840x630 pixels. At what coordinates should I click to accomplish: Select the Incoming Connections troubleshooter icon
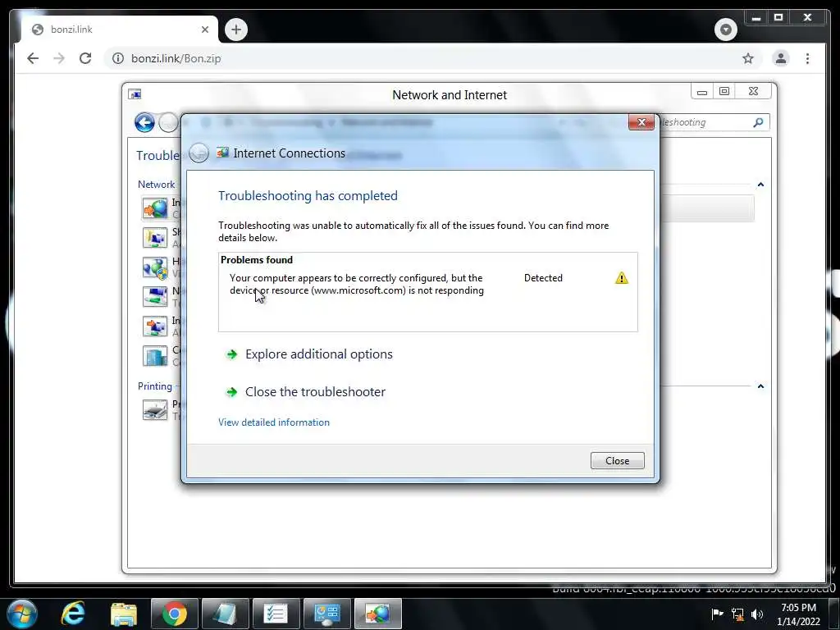click(x=155, y=326)
